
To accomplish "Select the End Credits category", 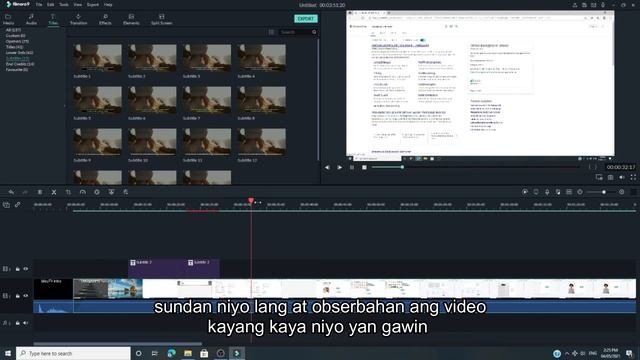I will [x=20, y=64].
